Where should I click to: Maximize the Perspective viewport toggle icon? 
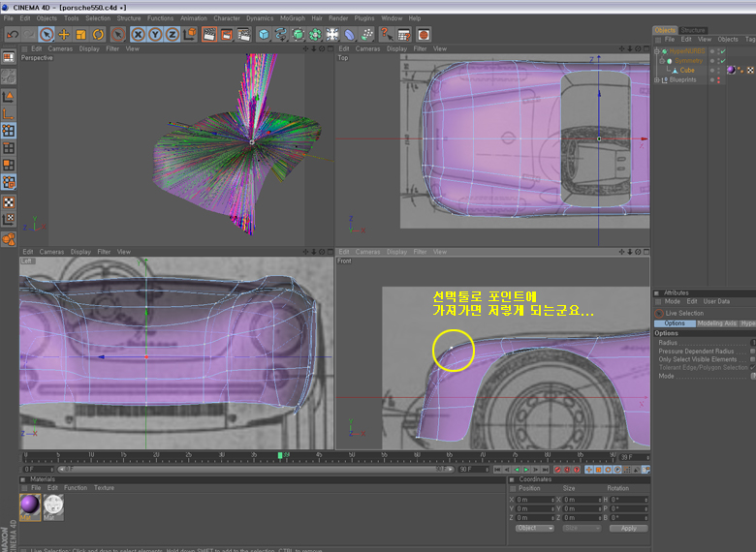click(331, 48)
